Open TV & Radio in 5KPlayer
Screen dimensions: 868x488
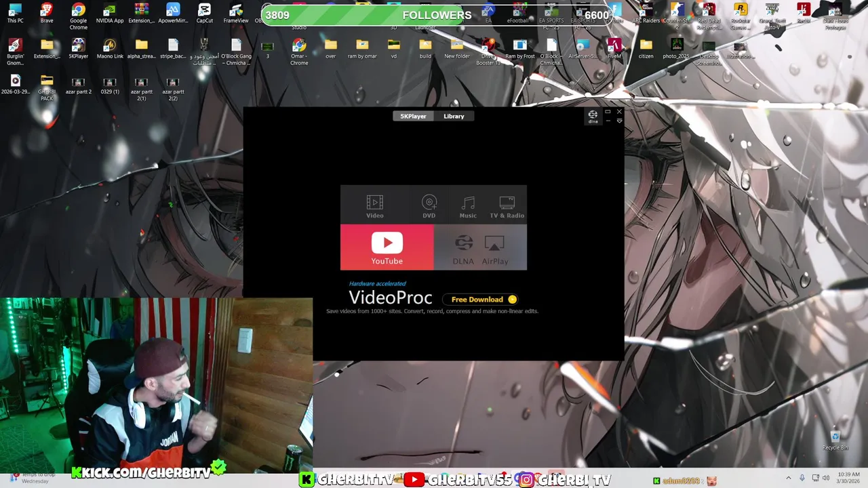[x=507, y=206]
